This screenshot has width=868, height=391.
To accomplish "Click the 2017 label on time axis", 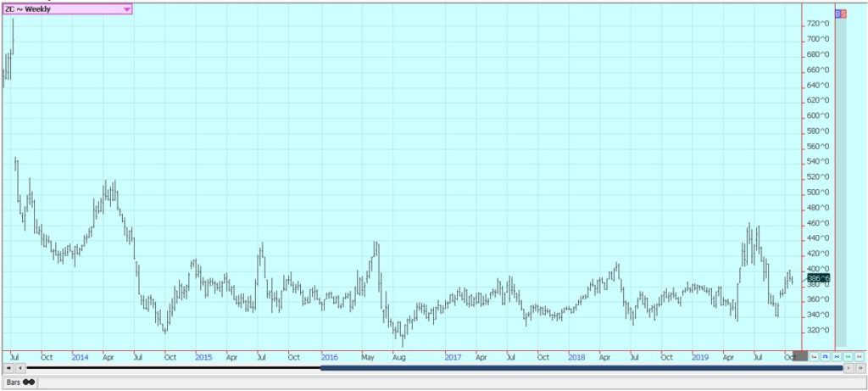I will click(453, 357).
